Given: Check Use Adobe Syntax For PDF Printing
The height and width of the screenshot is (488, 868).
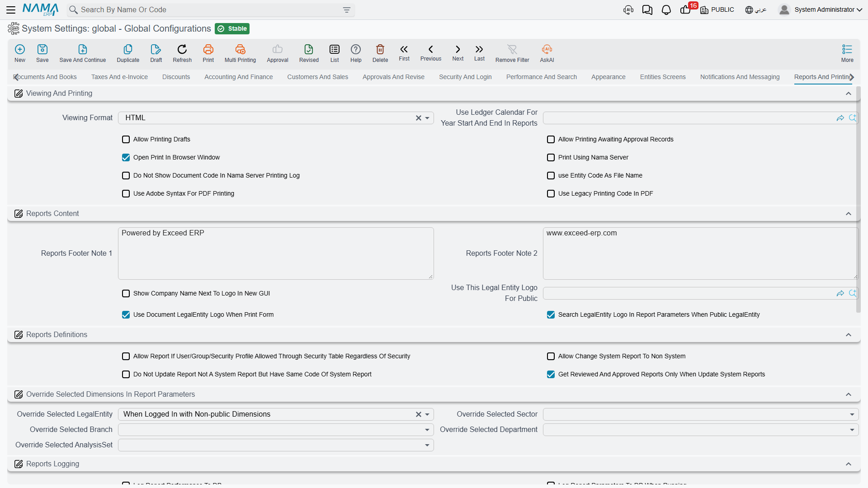Looking at the screenshot, I should 126,194.
